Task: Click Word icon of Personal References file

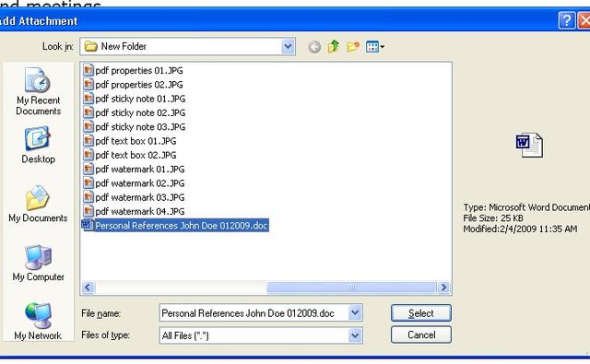Action: (x=88, y=225)
